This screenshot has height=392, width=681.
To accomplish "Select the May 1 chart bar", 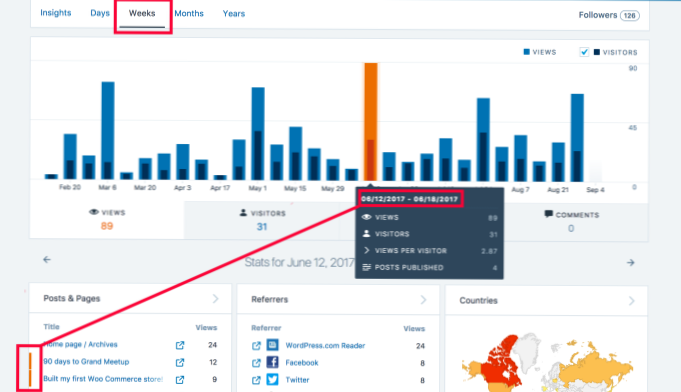I will [x=258, y=134].
